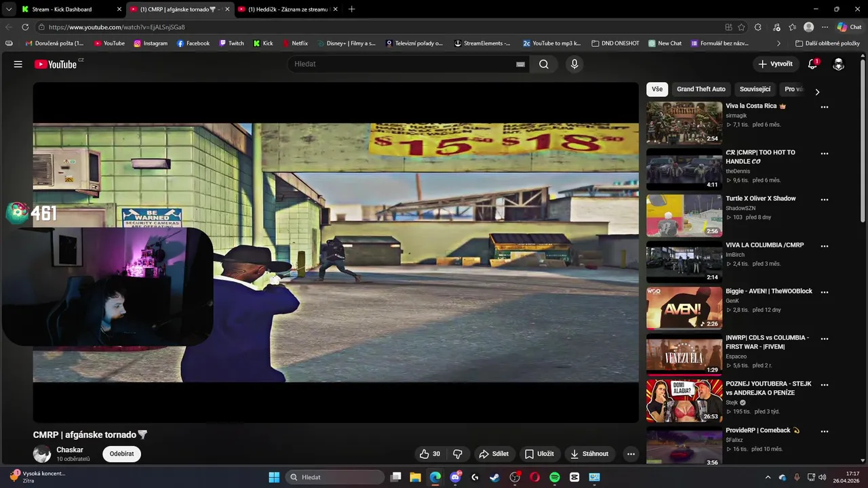868x488 pixels.
Task: Click the Windows taskbar search box
Action: click(x=335, y=477)
